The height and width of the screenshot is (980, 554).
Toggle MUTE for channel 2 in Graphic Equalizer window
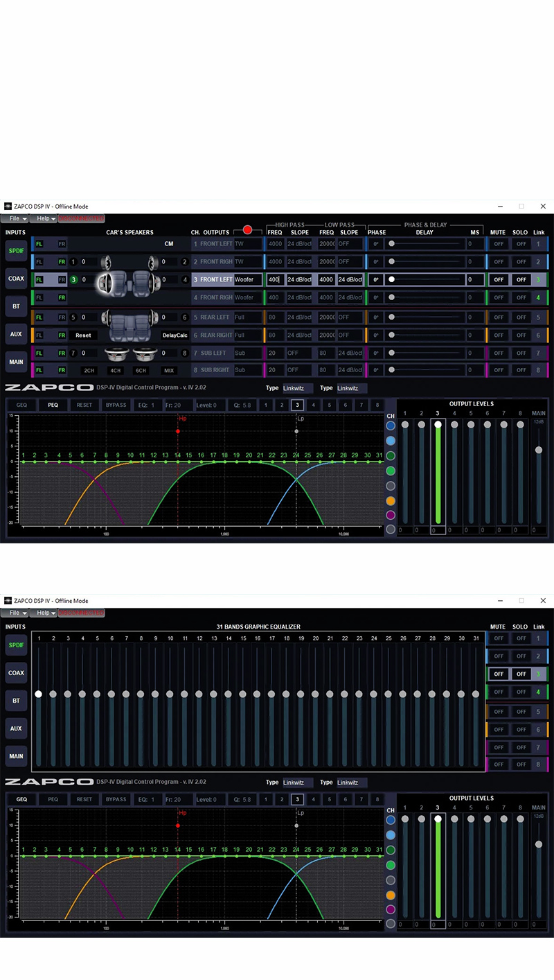click(x=498, y=656)
